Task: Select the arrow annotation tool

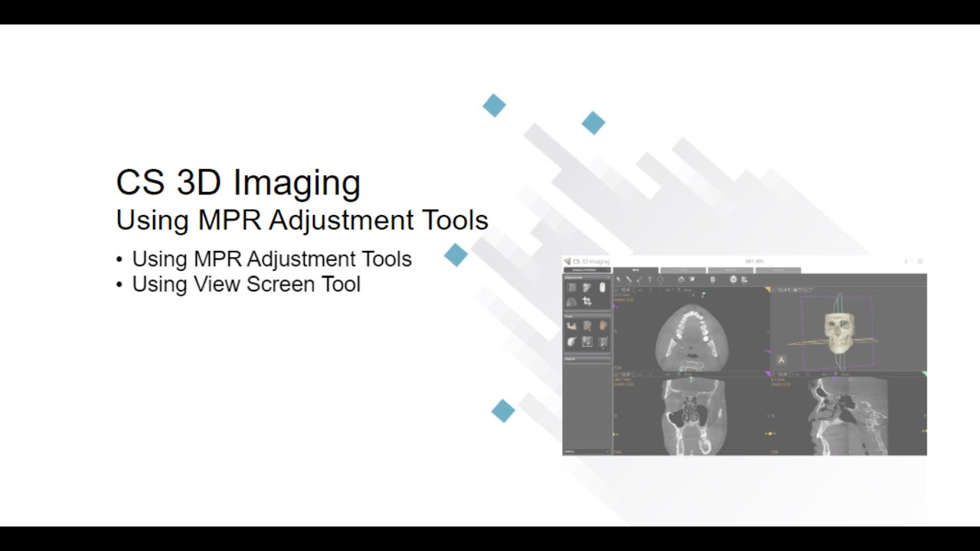Action: point(639,279)
